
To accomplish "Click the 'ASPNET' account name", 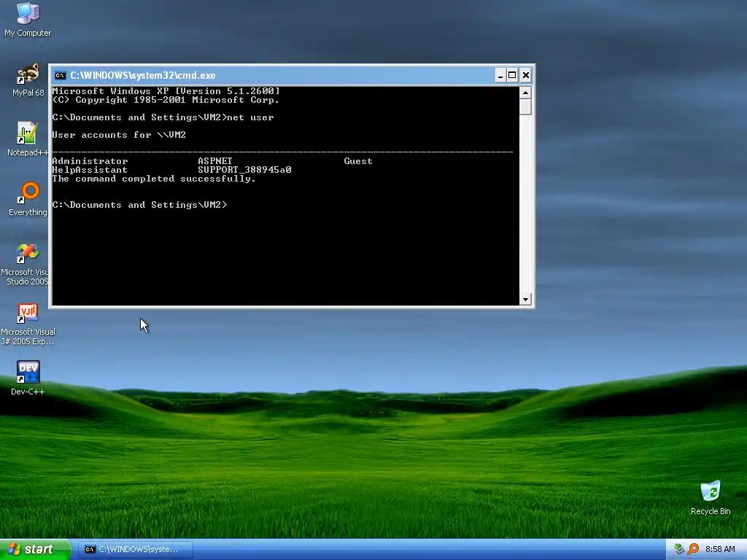I will 215,161.
